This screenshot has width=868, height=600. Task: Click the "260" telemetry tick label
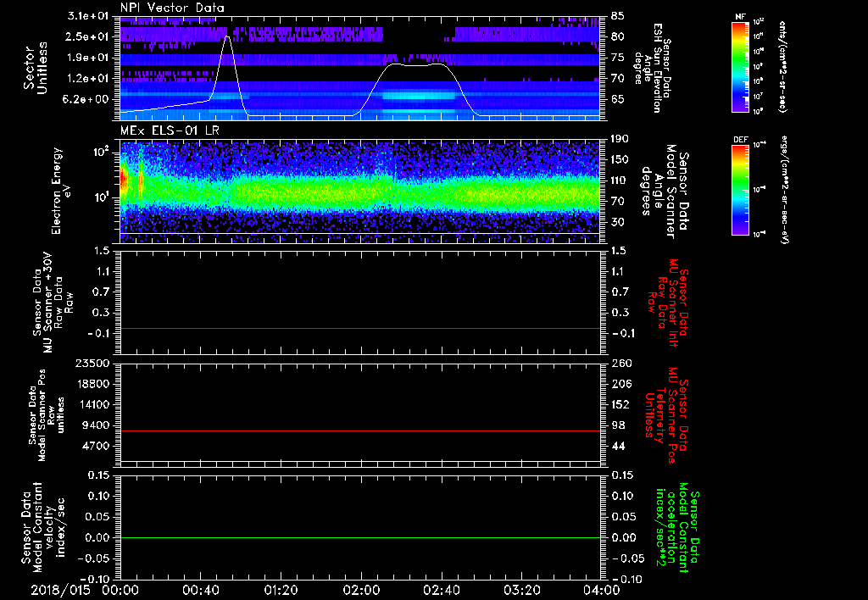pos(621,363)
